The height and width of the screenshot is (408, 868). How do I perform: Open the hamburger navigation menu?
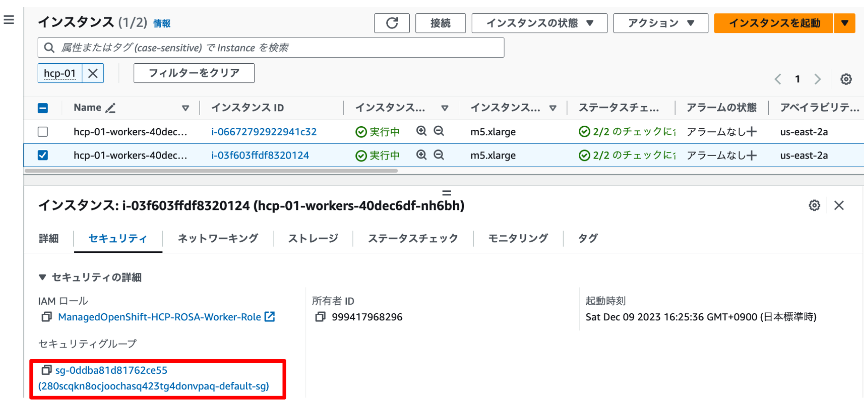(x=9, y=20)
